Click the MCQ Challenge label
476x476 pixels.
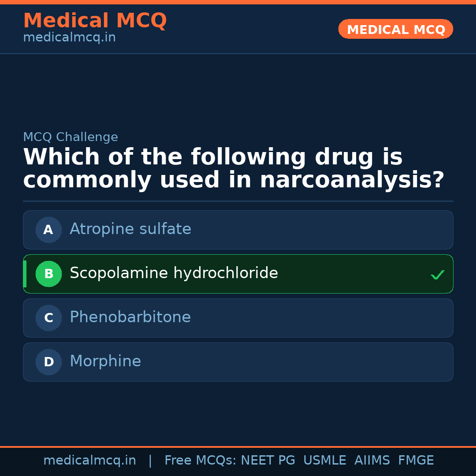71,137
